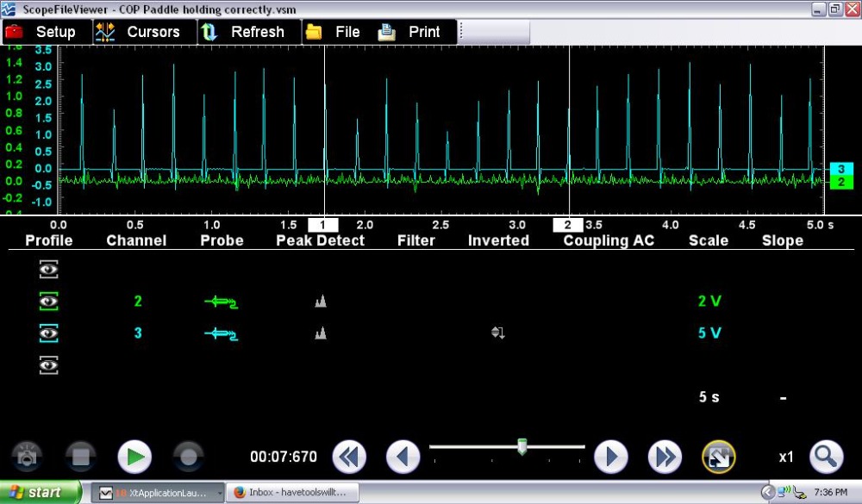Open zoom with the magnifier button
This screenshot has height=504, width=862.
click(827, 457)
